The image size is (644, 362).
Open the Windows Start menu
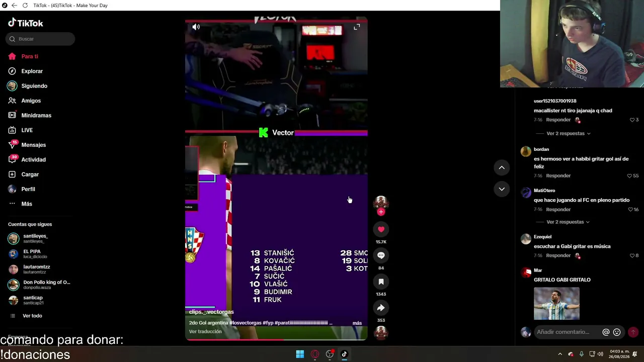pos(300,354)
